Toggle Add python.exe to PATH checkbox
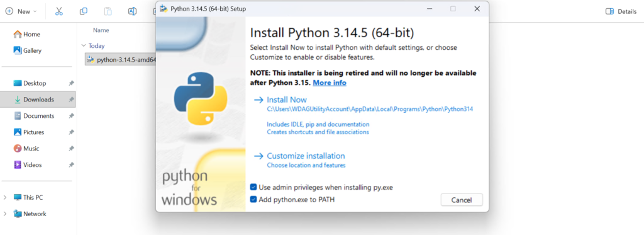The height and width of the screenshot is (235, 644). click(x=254, y=200)
